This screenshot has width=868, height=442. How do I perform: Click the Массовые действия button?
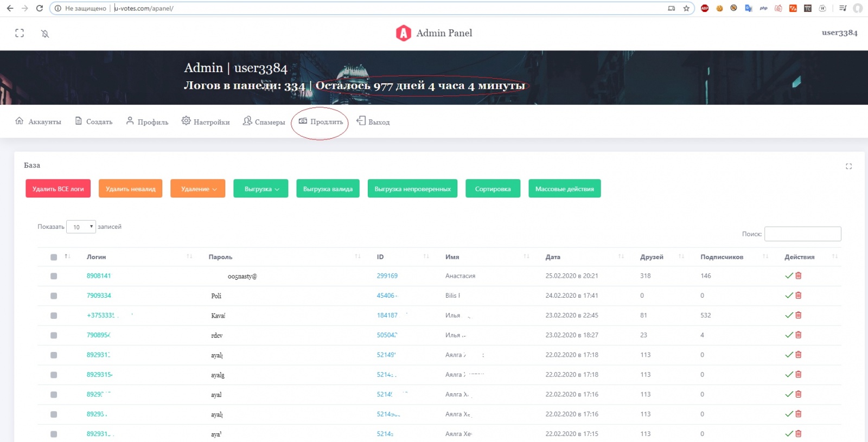[565, 189]
